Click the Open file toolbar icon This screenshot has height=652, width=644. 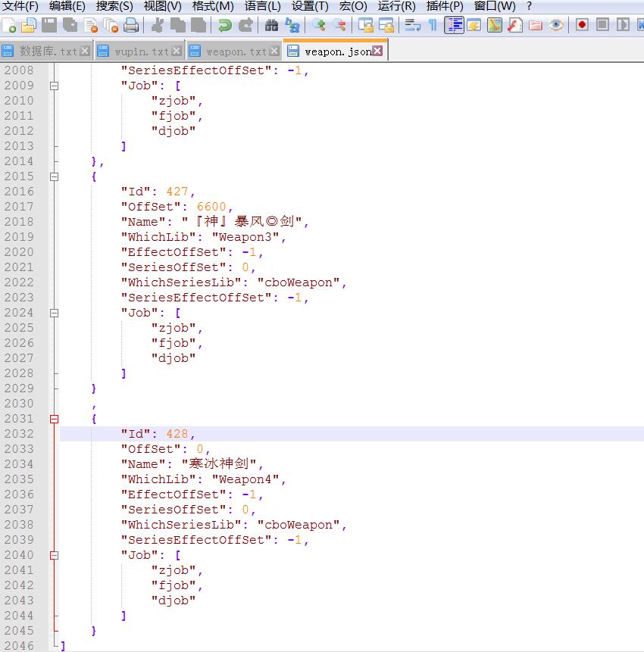pos(29,25)
